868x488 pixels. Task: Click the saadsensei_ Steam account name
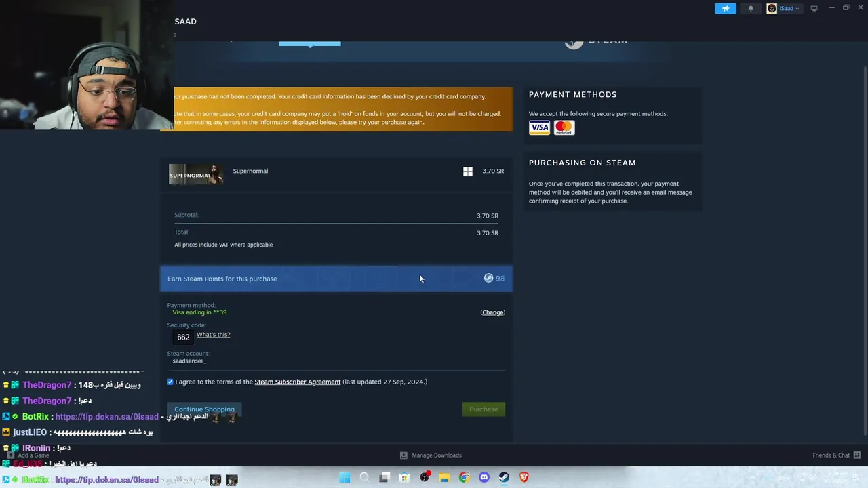[x=189, y=361]
